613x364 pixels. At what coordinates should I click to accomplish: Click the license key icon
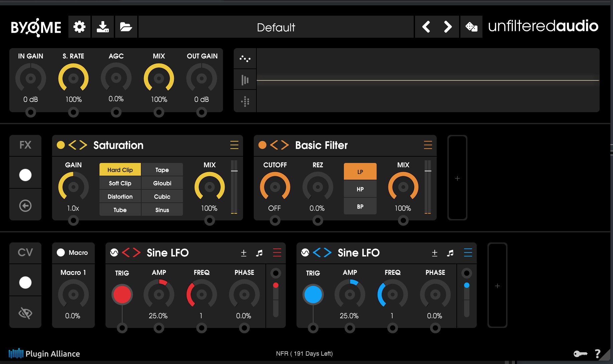click(580, 354)
